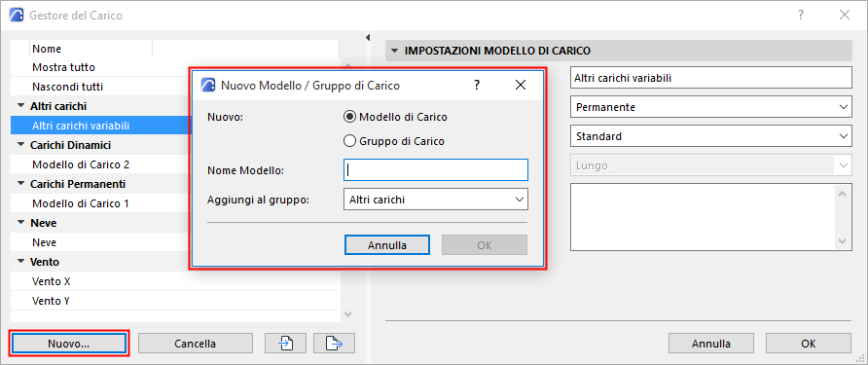
Task: Click the Nome column header
Action: [90, 49]
